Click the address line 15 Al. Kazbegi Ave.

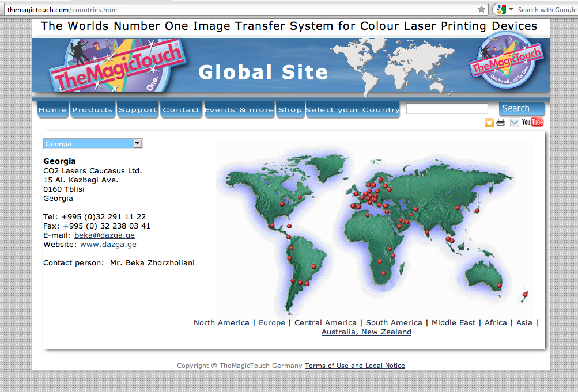click(x=81, y=180)
